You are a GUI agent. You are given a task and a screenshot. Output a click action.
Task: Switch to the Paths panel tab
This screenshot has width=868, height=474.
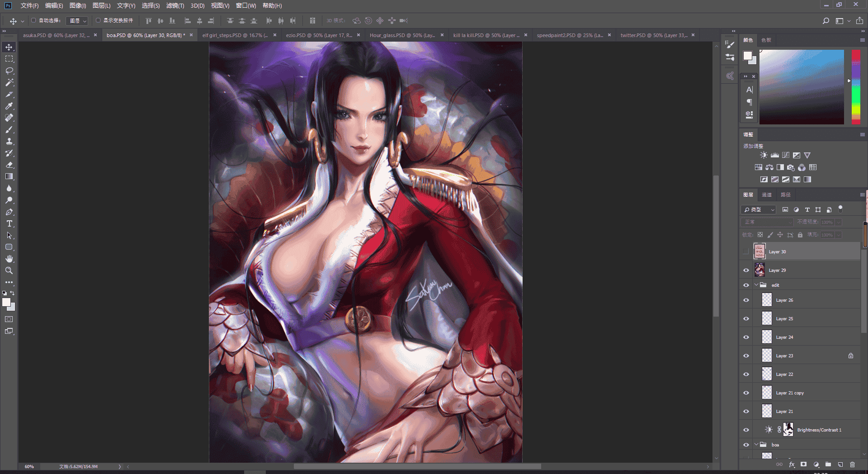(x=786, y=194)
